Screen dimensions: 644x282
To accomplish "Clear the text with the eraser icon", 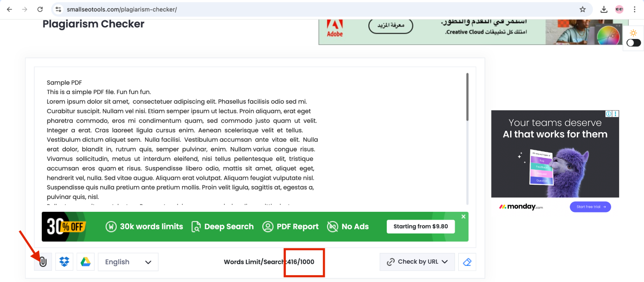I will [467, 262].
